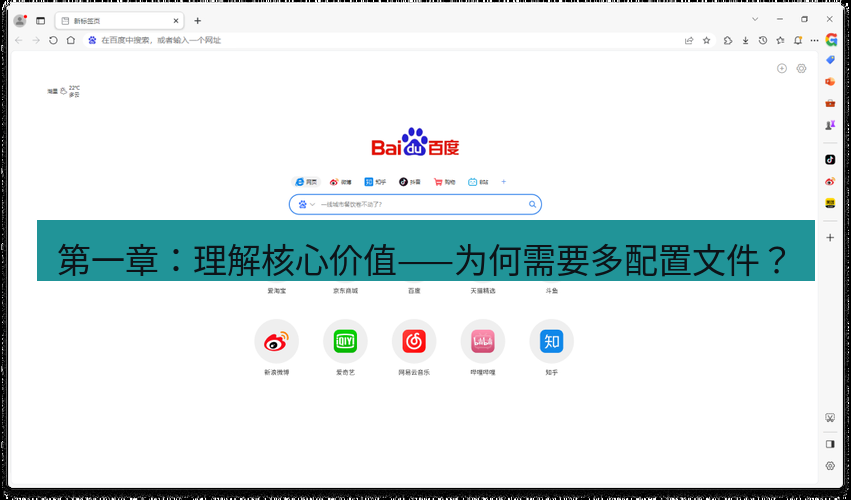Select the 抖音 search category
The height and width of the screenshot is (500, 851).
click(x=410, y=182)
